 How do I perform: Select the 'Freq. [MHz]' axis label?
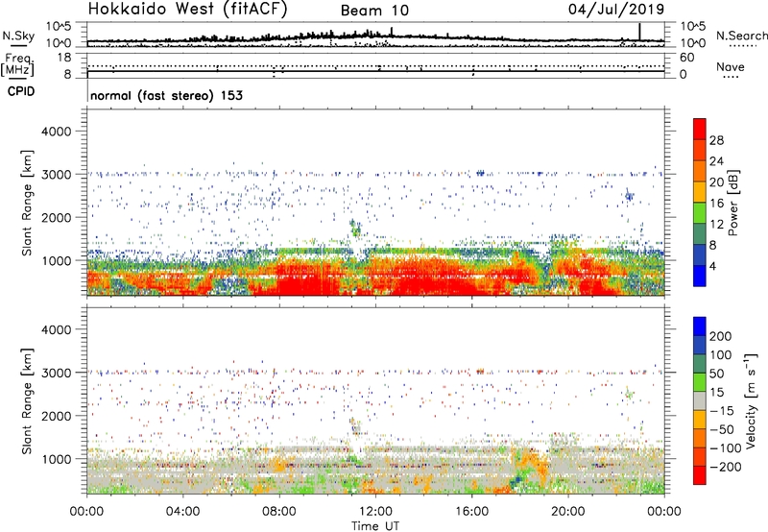click(x=17, y=64)
